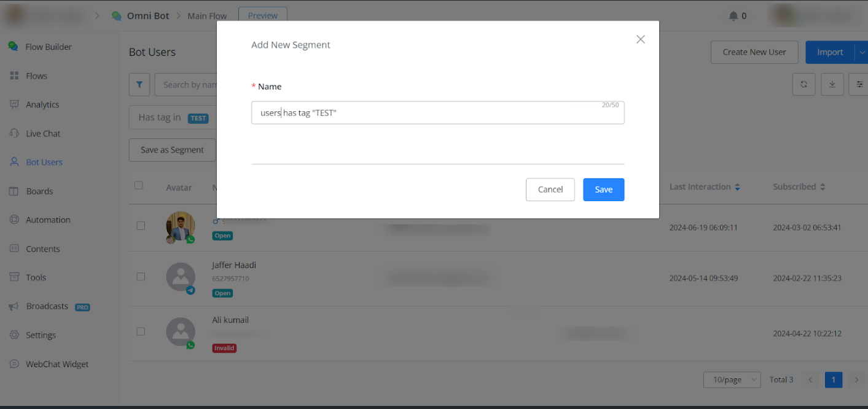Screen dimensions: 868x409
Task: Open Analytics from the sidebar
Action: point(42,105)
